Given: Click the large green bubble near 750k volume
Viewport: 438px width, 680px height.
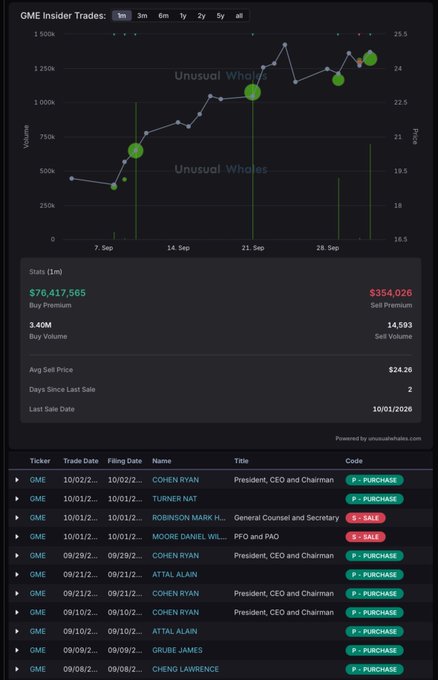Looking at the screenshot, I should (x=136, y=150).
